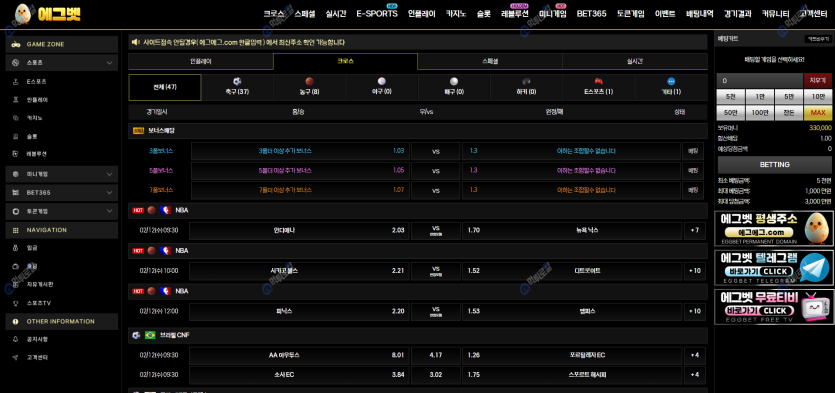This screenshot has width=835, height=393.
Task: Expand the 스포츠 sidebar section
Action: click(x=62, y=63)
